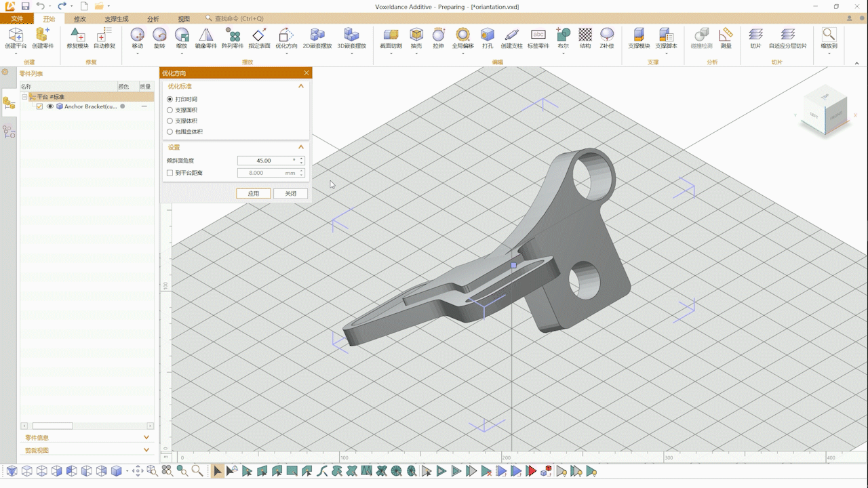
Task: Click the 2D嵌套摆放 nesting icon
Action: pos(317,35)
